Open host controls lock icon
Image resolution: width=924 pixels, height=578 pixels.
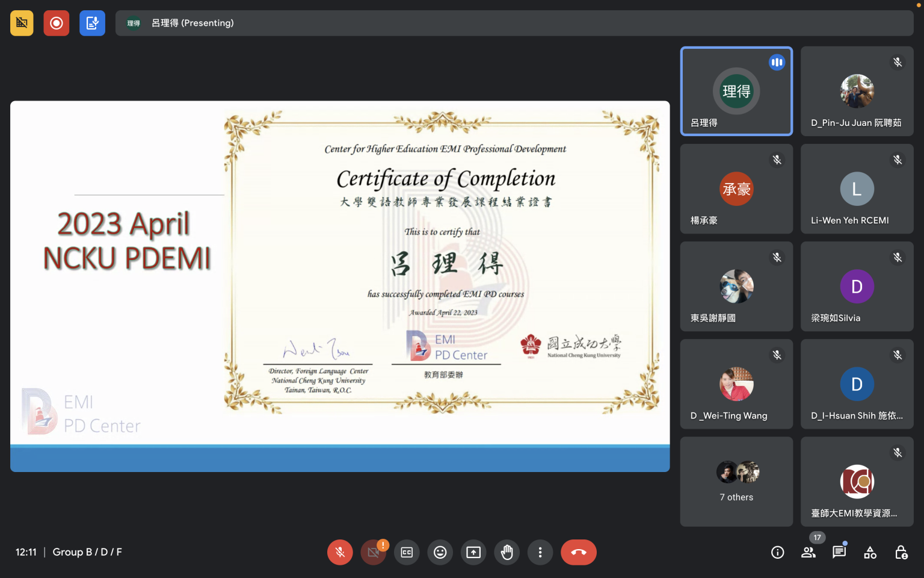click(901, 552)
